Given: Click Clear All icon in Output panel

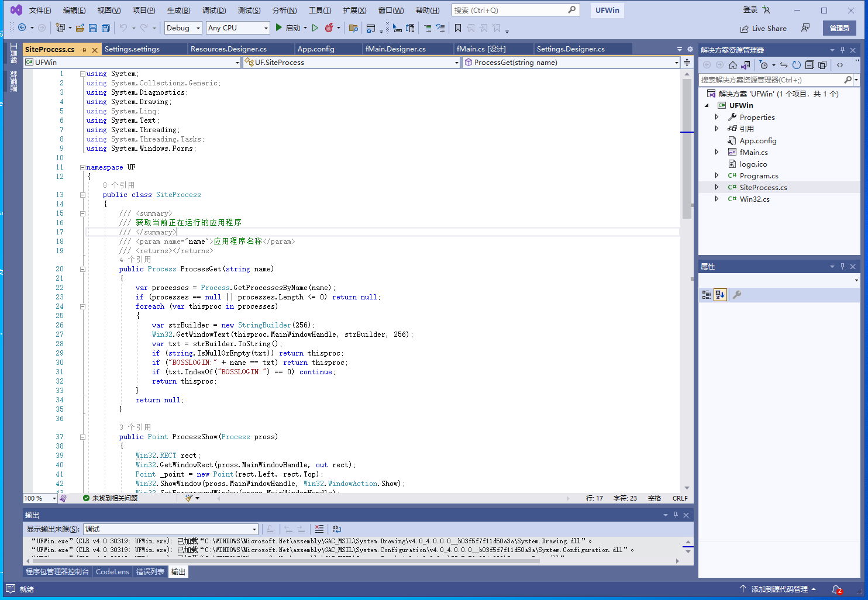Looking at the screenshot, I should click(319, 529).
